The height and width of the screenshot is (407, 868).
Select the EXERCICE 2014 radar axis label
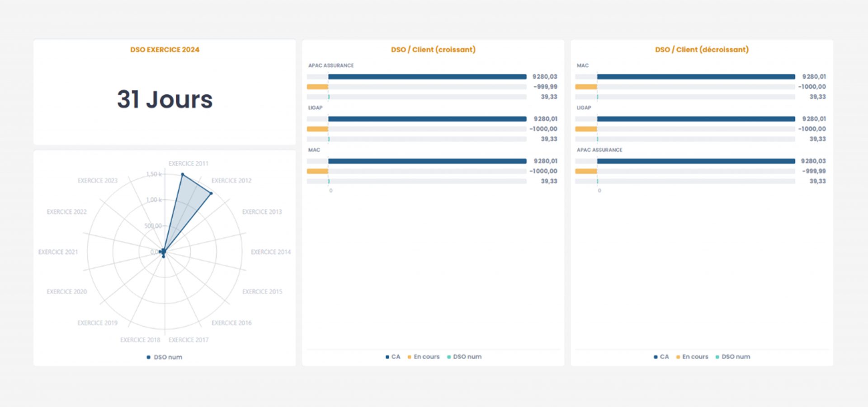pyautogui.click(x=270, y=252)
